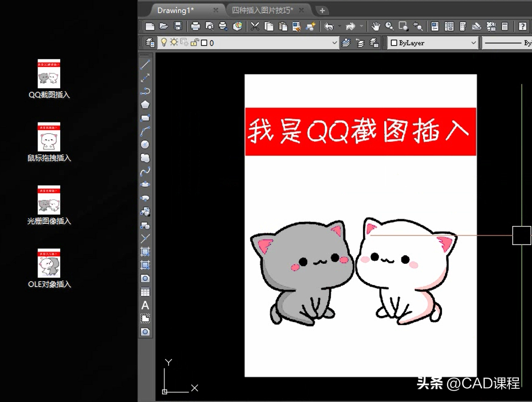Select the Polygon tool
532x402 pixels.
click(145, 104)
